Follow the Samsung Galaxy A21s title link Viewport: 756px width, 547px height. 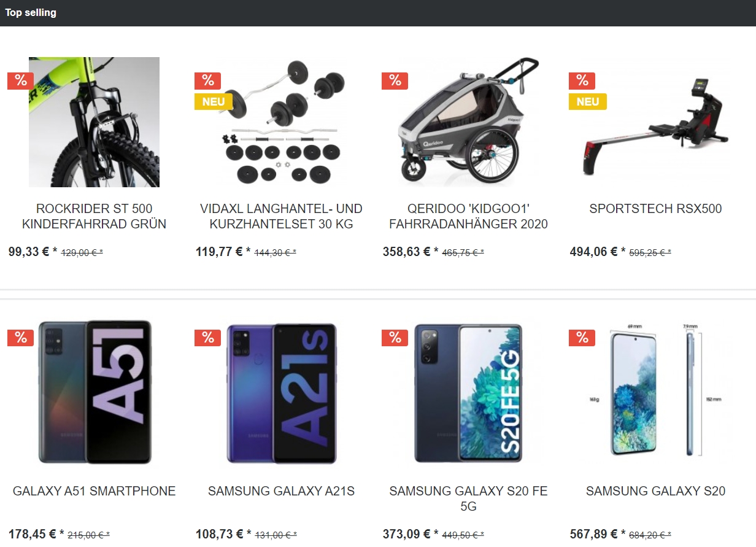tap(281, 491)
